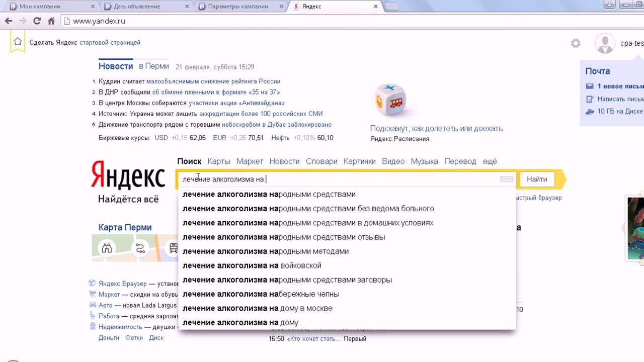This screenshot has width=644, height=362.
Task: Click the binoculars panorama icon on map
Action: pyautogui.click(x=107, y=248)
